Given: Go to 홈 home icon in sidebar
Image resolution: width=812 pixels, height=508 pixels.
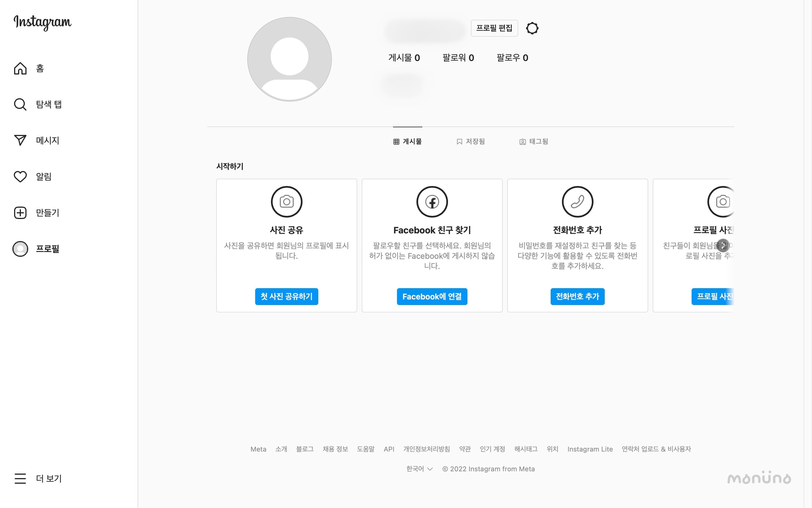Looking at the screenshot, I should 20,68.
